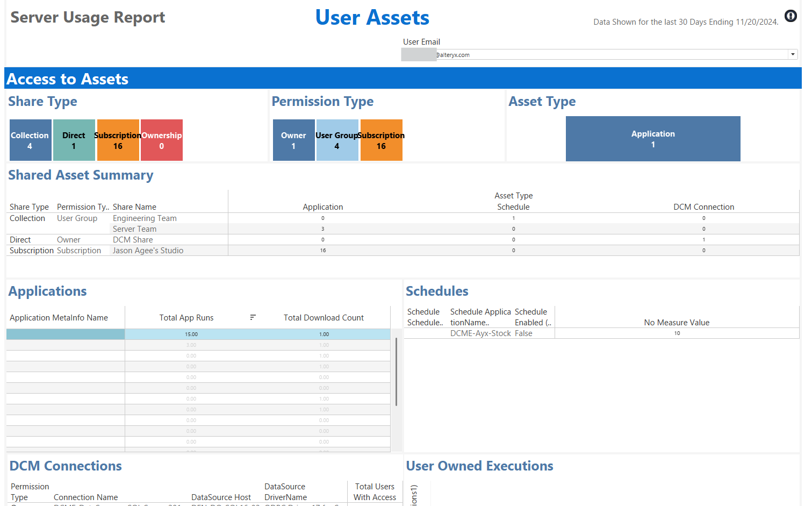
Task: Click the DCM Share row
Action: 133,239
